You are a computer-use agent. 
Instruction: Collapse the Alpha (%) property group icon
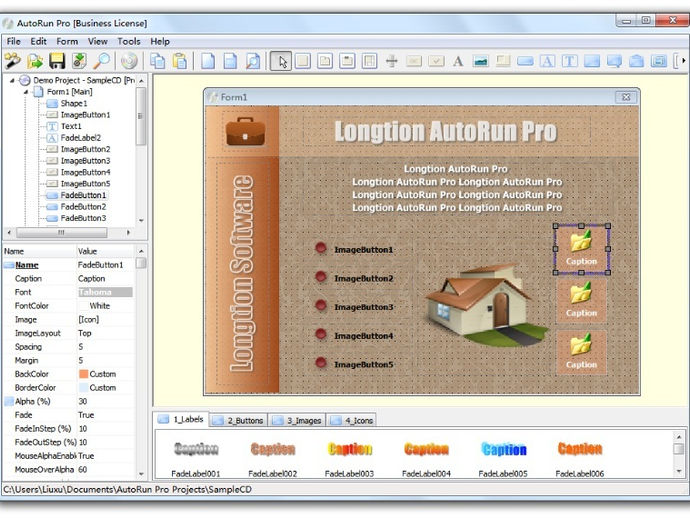click(x=9, y=401)
